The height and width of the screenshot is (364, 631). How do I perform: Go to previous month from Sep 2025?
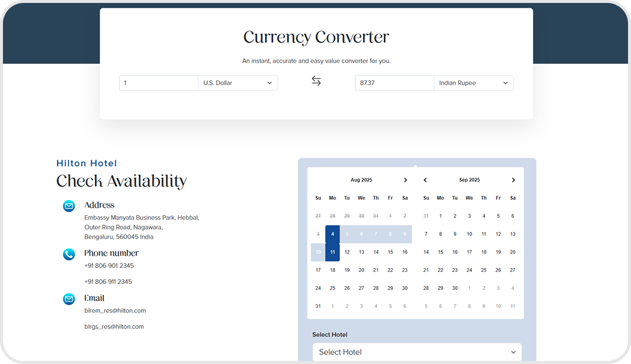[425, 180]
